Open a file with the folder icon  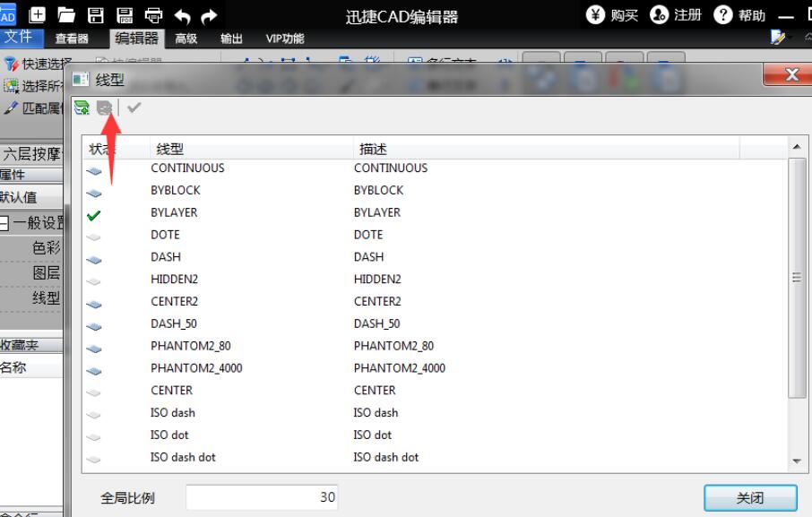click(x=66, y=15)
